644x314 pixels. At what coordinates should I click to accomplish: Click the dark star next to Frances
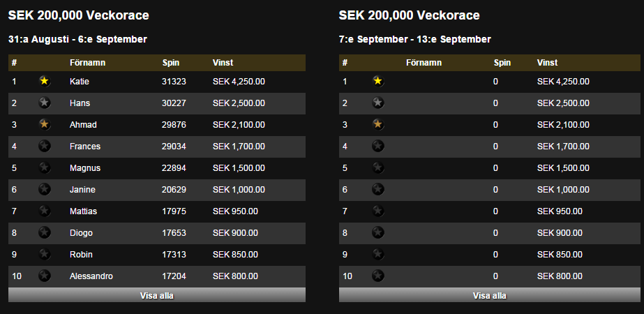tap(45, 147)
